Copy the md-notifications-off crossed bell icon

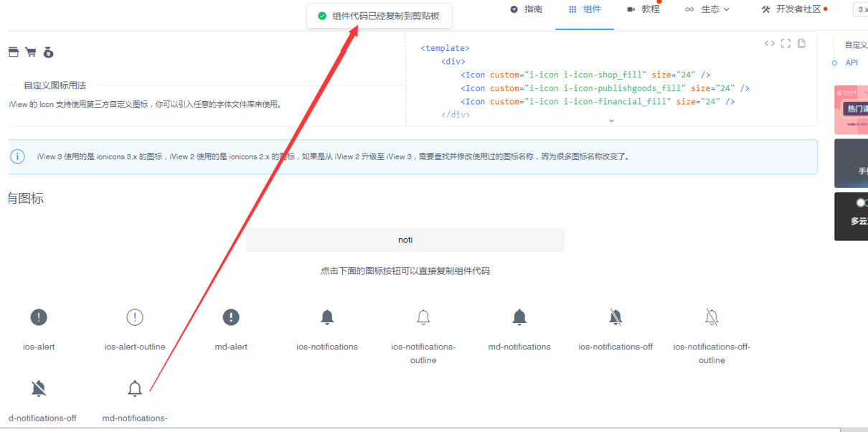[x=39, y=388]
